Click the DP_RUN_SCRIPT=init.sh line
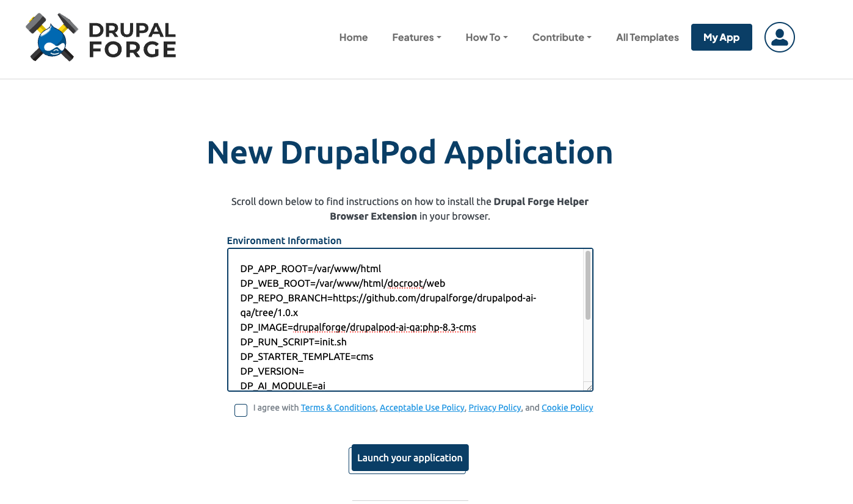 pos(294,342)
